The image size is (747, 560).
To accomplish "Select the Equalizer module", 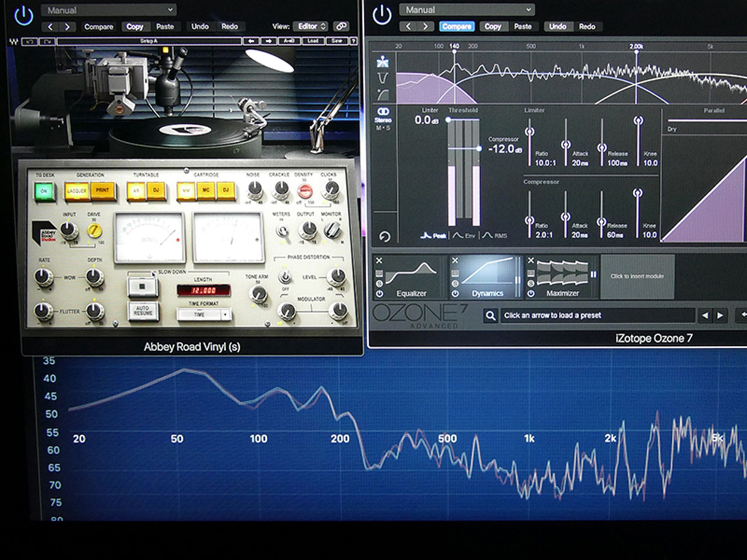I will [x=410, y=277].
